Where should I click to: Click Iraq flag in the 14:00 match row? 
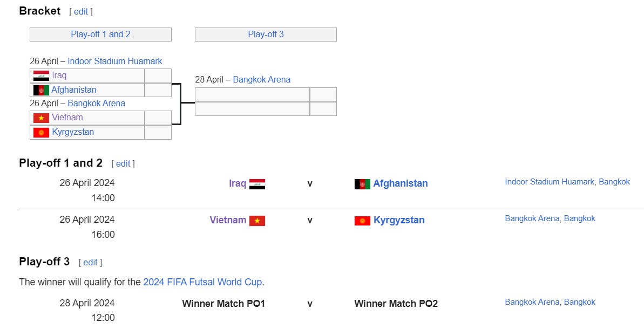pyautogui.click(x=257, y=184)
